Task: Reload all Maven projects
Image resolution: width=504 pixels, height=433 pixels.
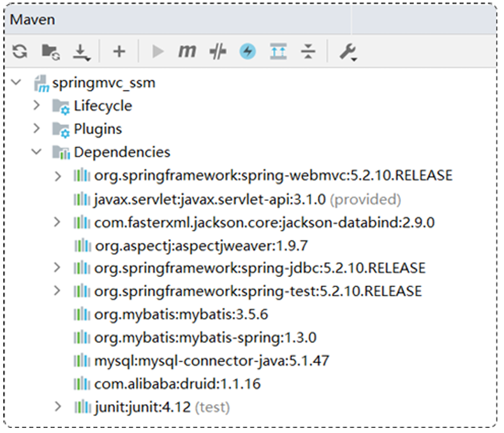Action: (x=20, y=51)
